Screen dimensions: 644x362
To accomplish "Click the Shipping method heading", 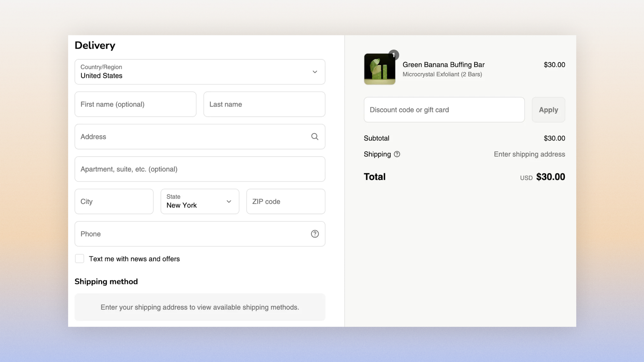I will pos(106,282).
